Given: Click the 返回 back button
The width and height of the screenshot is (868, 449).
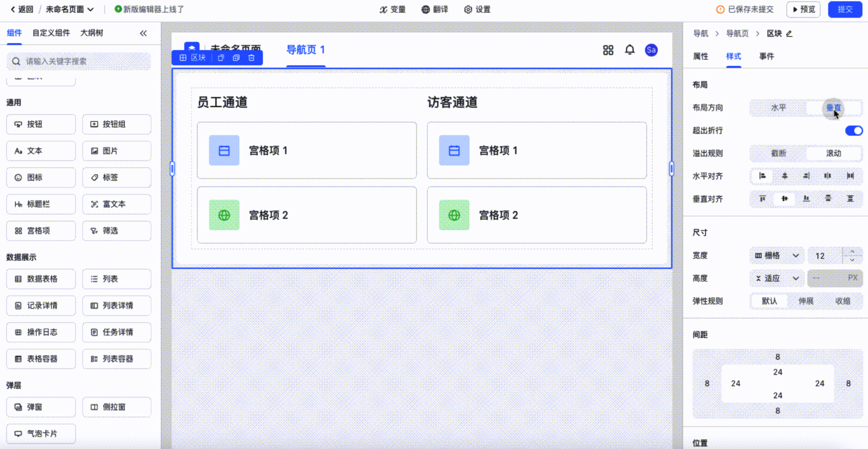Looking at the screenshot, I should coord(22,10).
